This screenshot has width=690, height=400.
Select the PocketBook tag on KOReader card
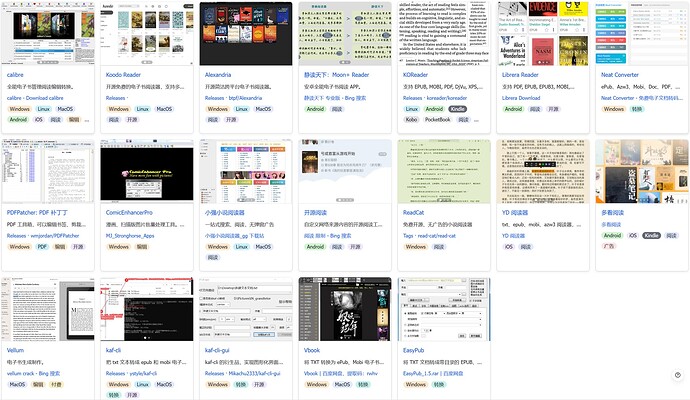tap(437, 120)
